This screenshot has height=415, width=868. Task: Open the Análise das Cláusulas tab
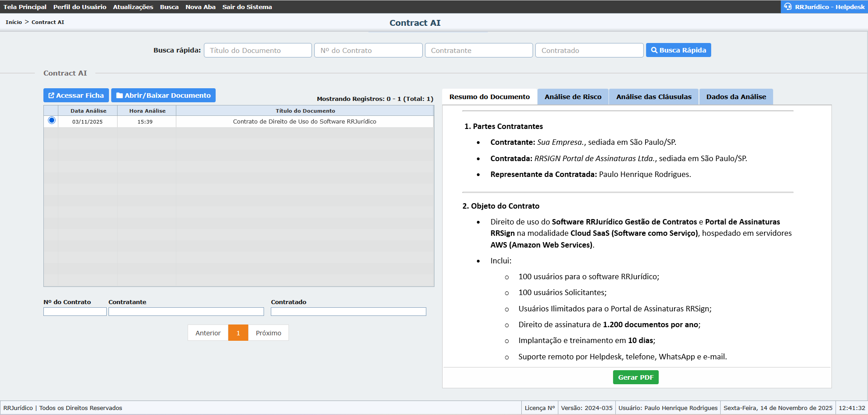pyautogui.click(x=653, y=97)
